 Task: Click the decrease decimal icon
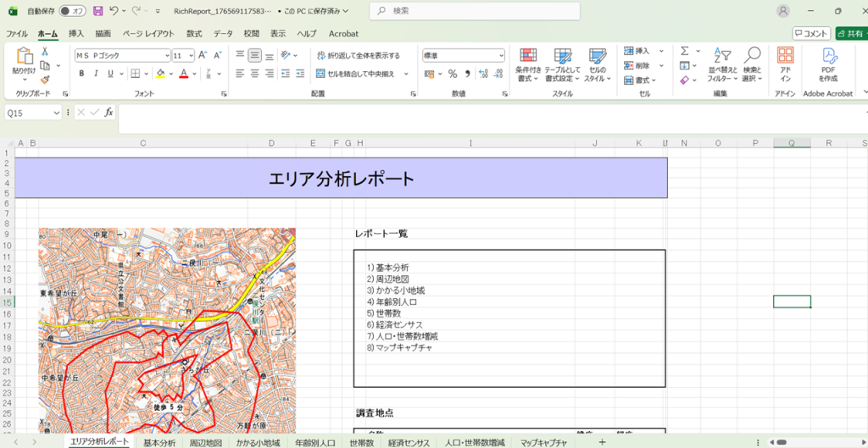[x=498, y=74]
